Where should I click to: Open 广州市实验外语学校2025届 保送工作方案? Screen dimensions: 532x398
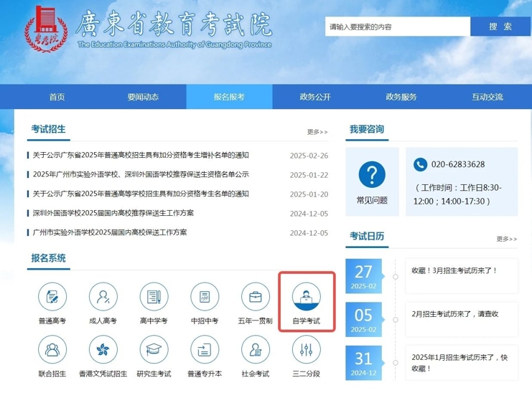(110, 232)
